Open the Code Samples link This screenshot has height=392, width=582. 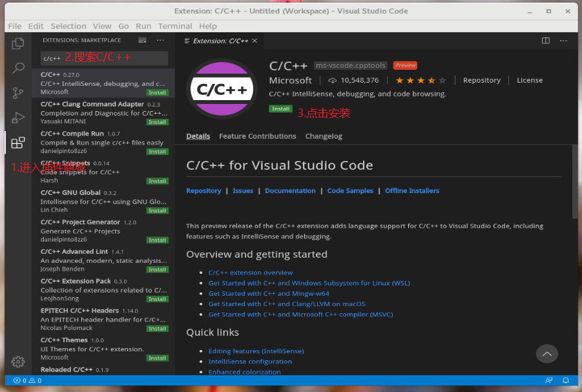click(x=350, y=191)
